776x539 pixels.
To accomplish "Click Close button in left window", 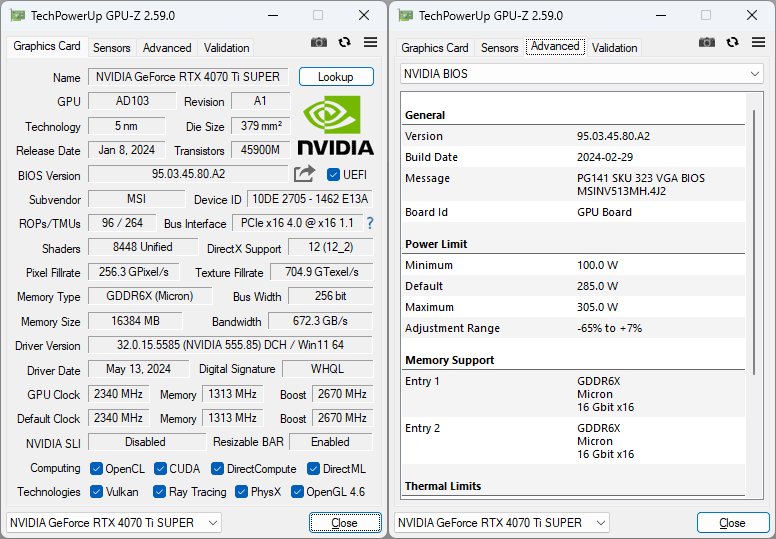I will 345,523.
